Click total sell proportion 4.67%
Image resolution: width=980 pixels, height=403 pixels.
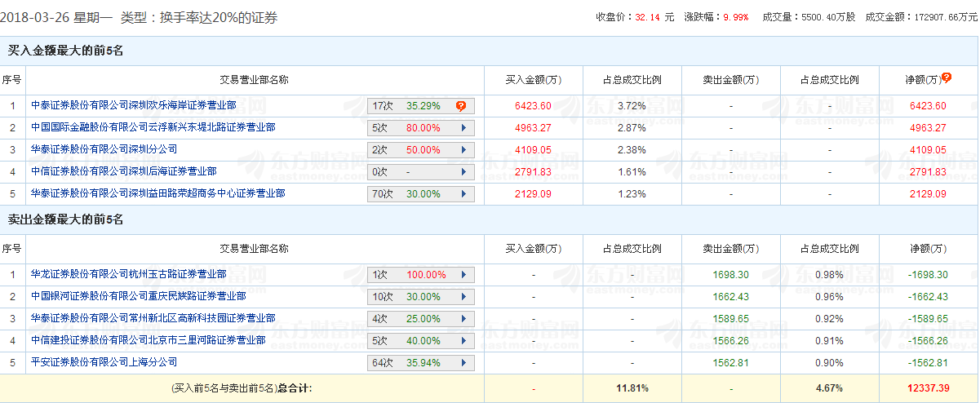click(829, 388)
